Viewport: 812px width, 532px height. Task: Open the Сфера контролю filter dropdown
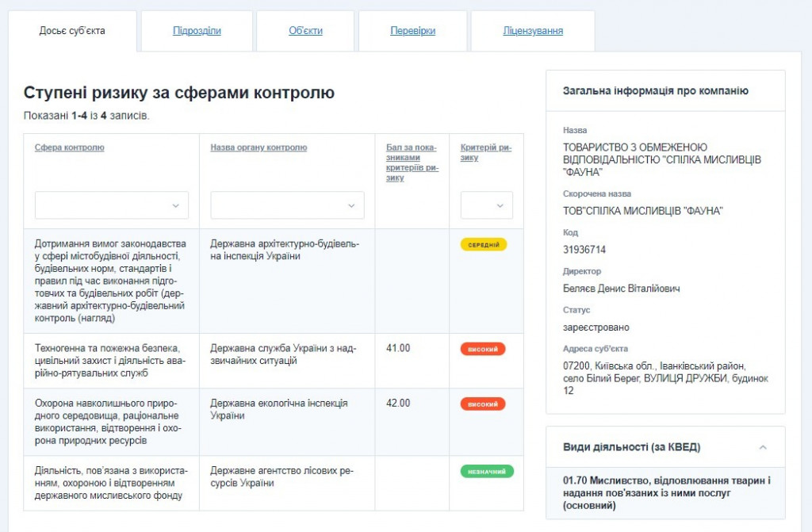(x=112, y=205)
